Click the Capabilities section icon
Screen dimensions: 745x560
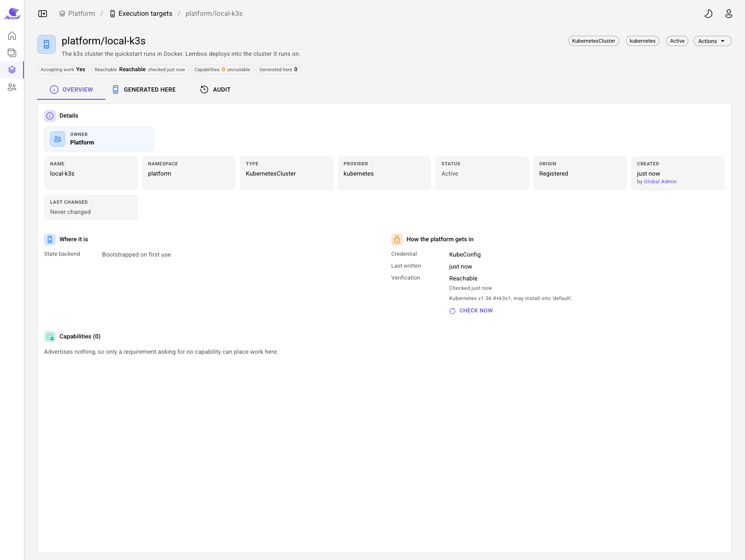click(50, 337)
